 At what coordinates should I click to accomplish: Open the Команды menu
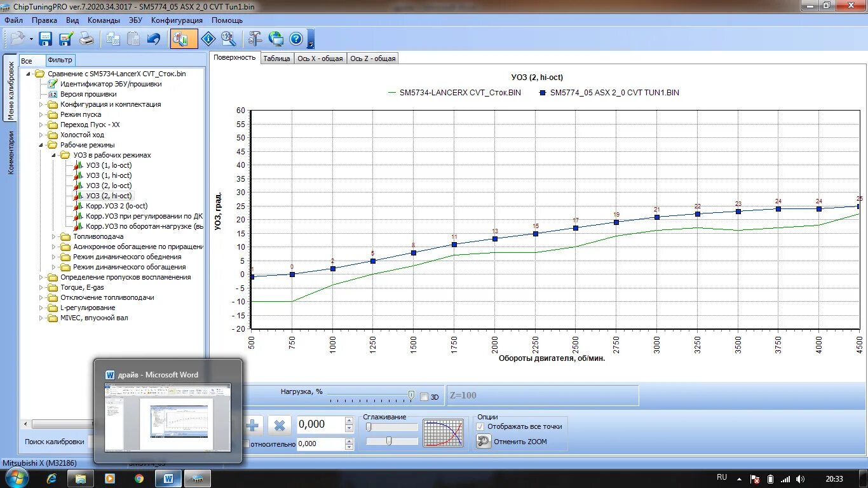point(104,20)
